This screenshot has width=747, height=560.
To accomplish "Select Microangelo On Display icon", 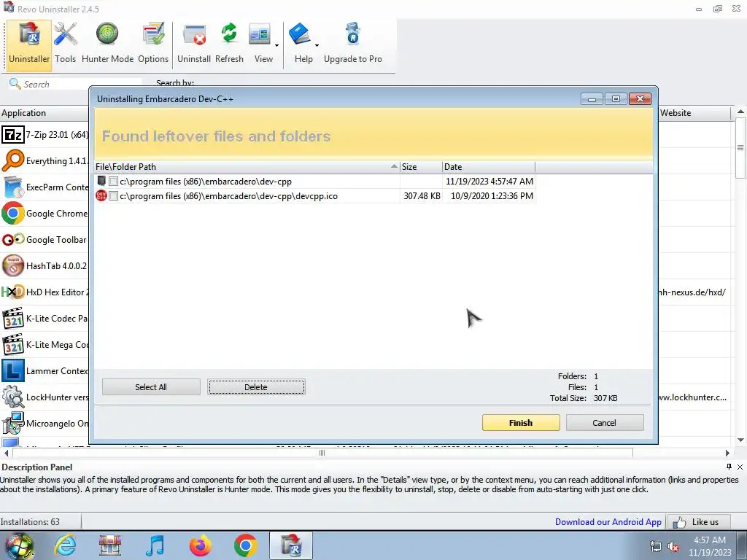I will tap(13, 423).
